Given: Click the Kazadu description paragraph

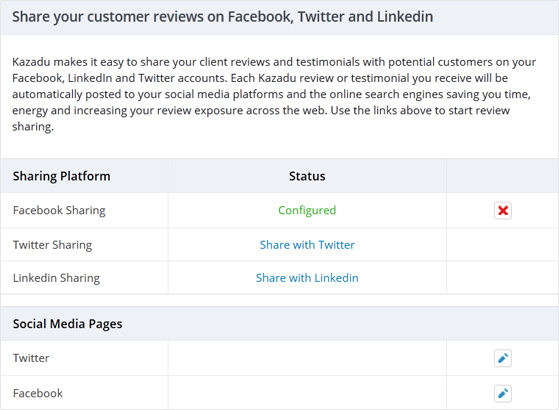Looking at the screenshot, I should 274,94.
